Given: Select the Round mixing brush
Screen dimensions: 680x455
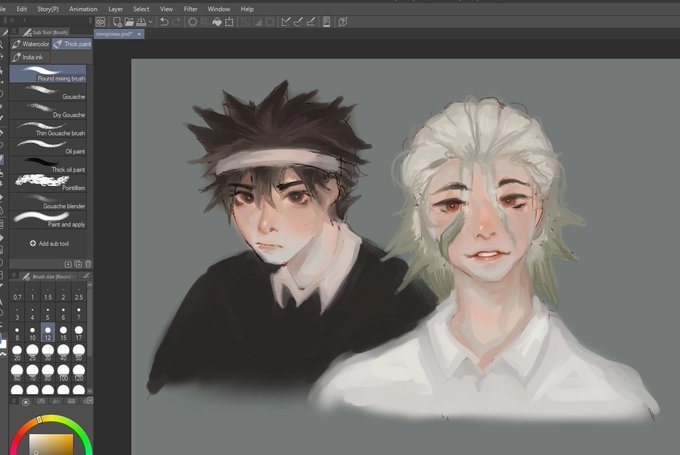Looking at the screenshot, I should [48, 74].
